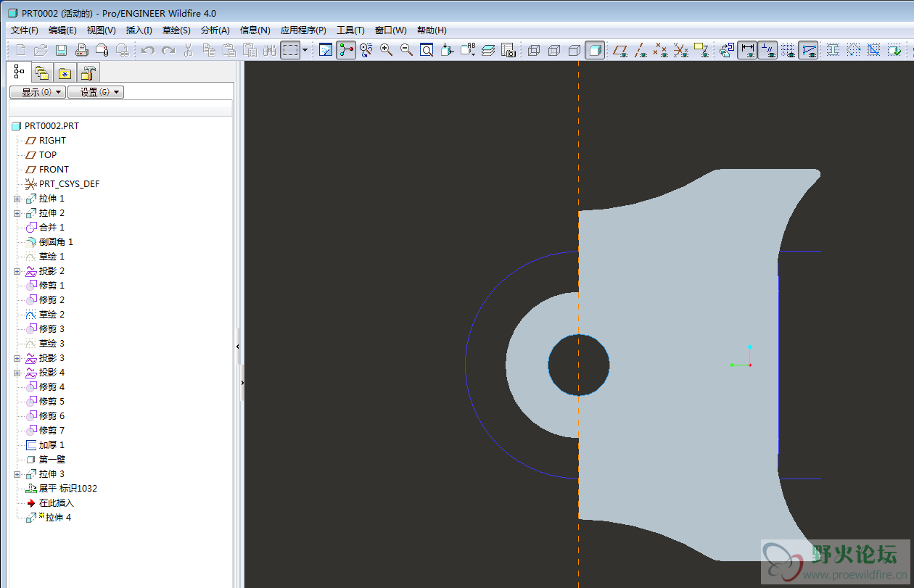The width and height of the screenshot is (914, 588).
Task: Open the 工具(T) menu
Action: tap(350, 30)
